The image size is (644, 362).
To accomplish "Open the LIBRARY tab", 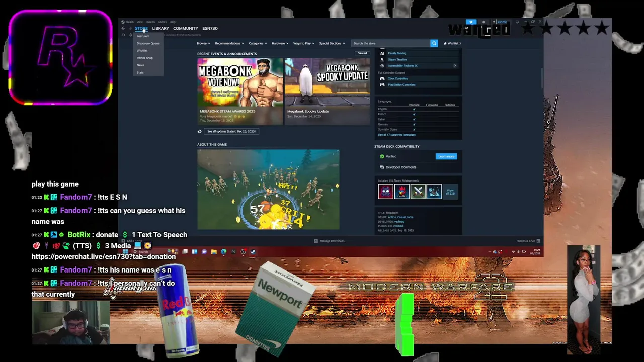I will [x=160, y=28].
